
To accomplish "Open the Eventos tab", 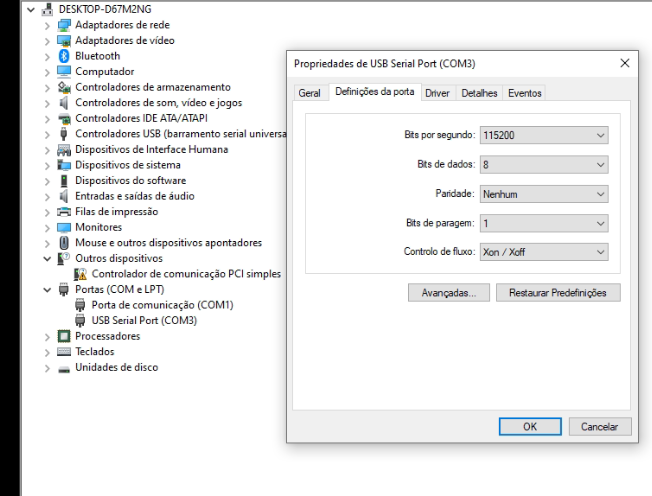I will (x=524, y=93).
